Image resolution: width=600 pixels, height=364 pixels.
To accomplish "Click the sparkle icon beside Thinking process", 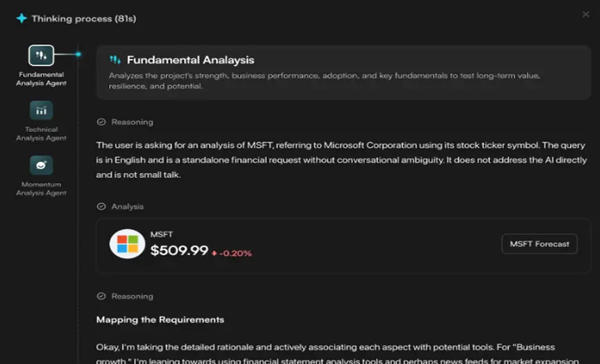I will tap(22, 19).
